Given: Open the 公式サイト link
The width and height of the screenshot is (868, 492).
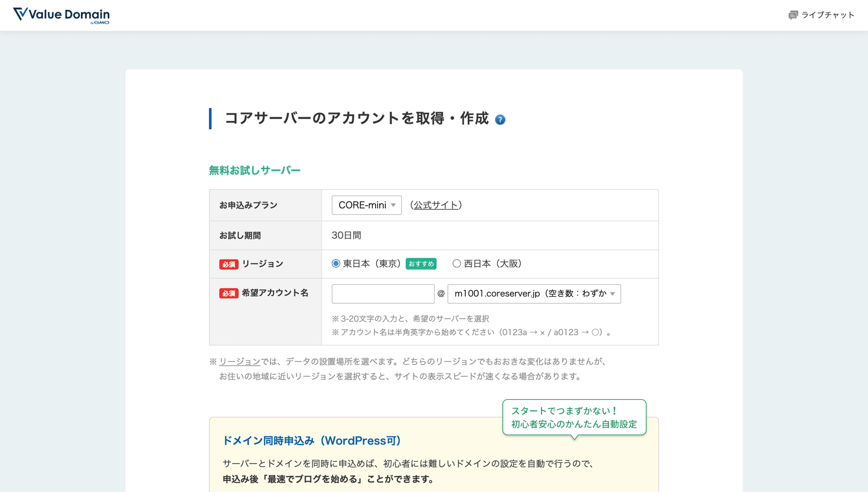Looking at the screenshot, I should tap(436, 205).
